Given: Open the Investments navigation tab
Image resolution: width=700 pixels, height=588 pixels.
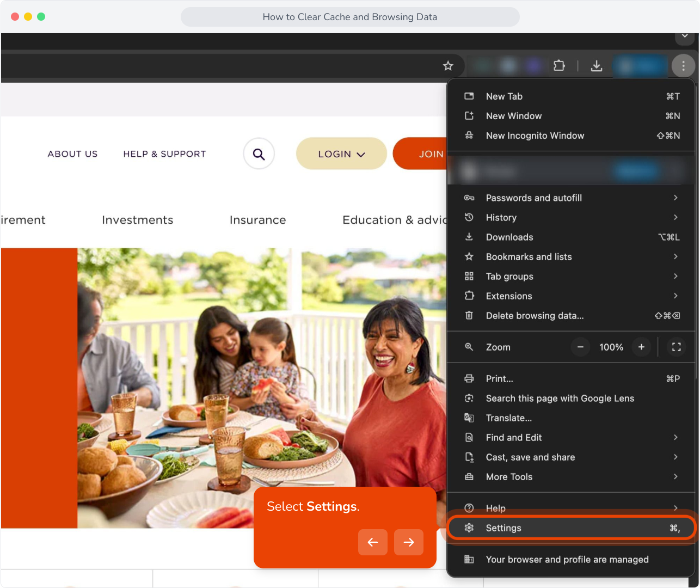Looking at the screenshot, I should 137,220.
